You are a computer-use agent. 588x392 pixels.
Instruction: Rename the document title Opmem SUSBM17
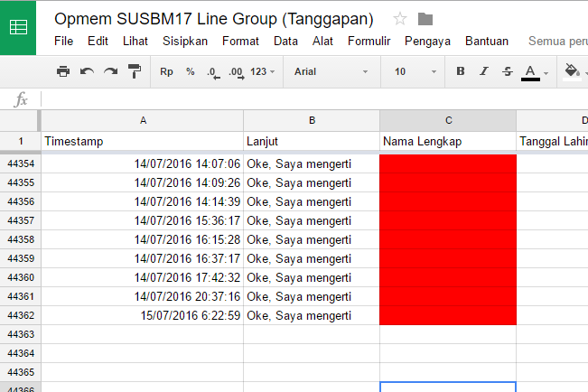(214, 19)
